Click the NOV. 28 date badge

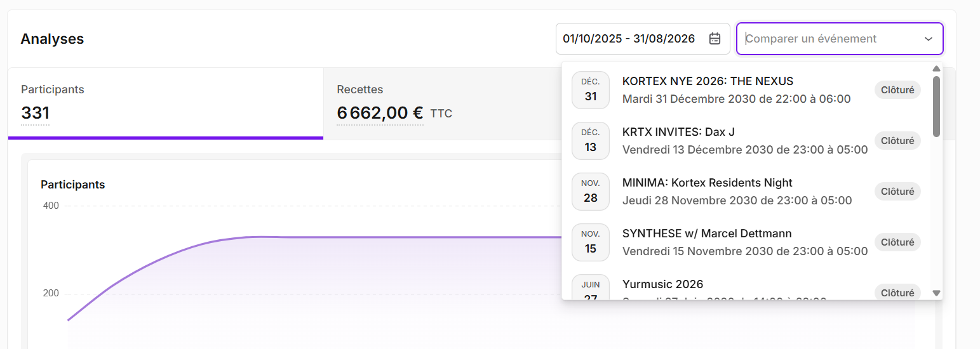coord(591,192)
